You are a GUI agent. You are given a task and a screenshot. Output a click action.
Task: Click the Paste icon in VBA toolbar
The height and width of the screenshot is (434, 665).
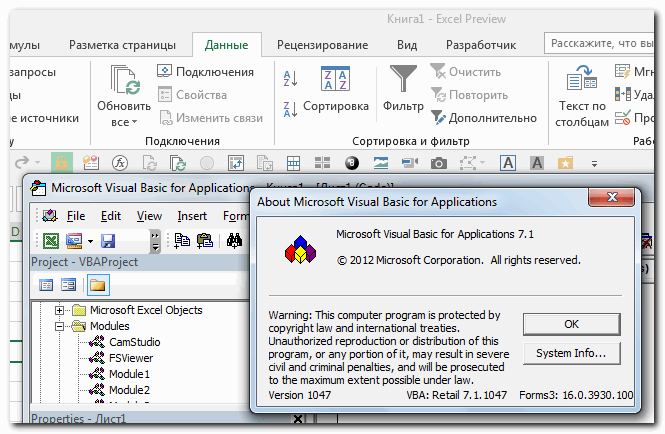click(x=205, y=241)
